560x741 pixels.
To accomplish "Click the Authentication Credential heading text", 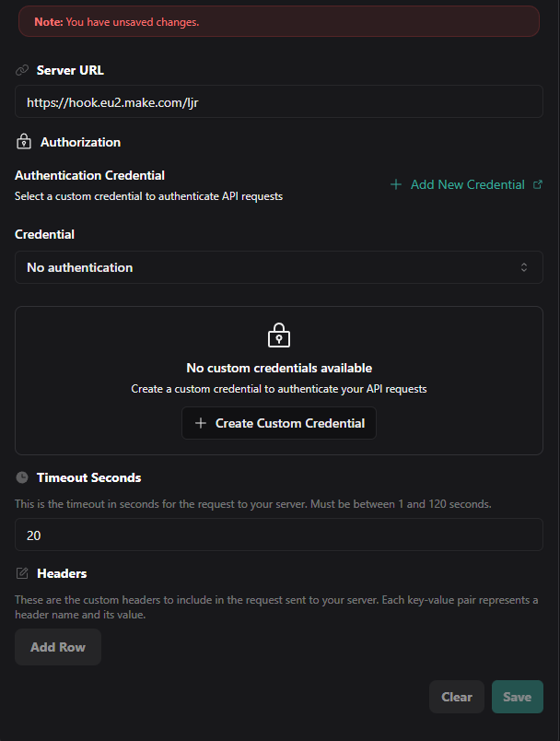I will (90, 175).
